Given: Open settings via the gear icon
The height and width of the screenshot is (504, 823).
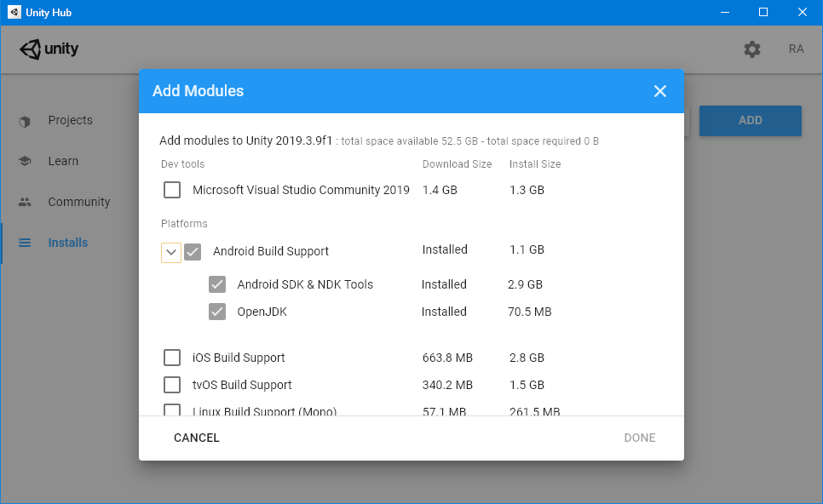Looking at the screenshot, I should (751, 49).
